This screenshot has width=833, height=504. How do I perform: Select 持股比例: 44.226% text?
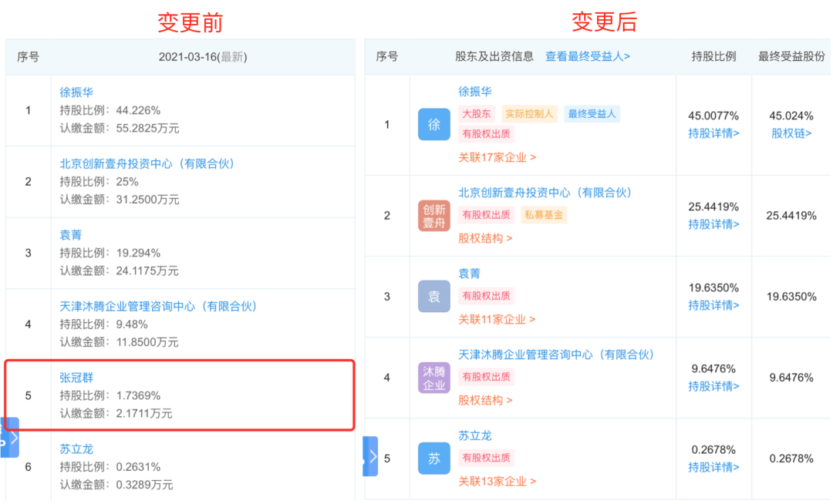click(x=110, y=110)
